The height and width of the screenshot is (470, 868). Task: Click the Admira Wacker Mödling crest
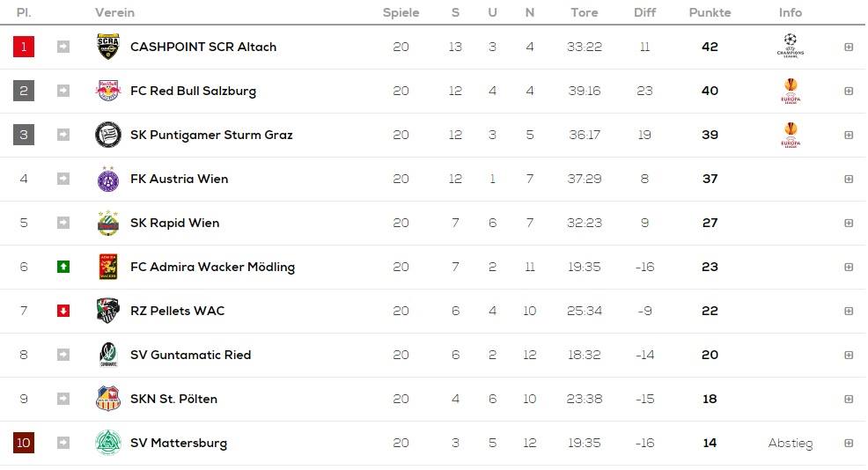pyautogui.click(x=108, y=267)
